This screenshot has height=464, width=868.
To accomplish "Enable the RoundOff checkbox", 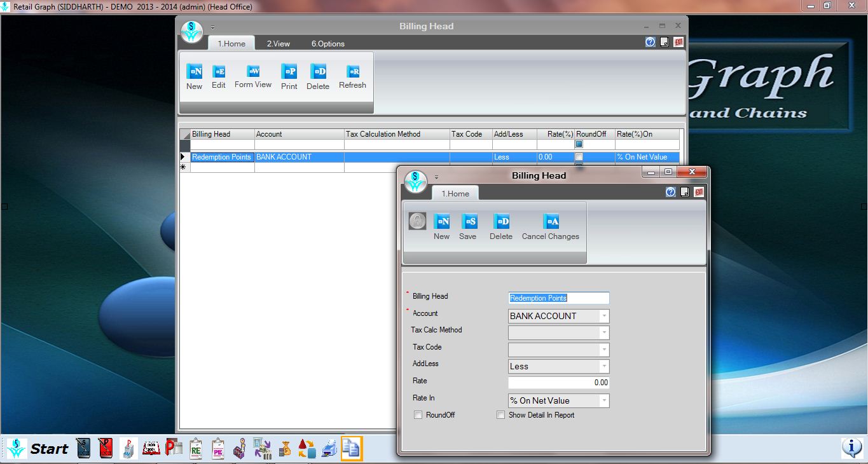I will pos(418,414).
